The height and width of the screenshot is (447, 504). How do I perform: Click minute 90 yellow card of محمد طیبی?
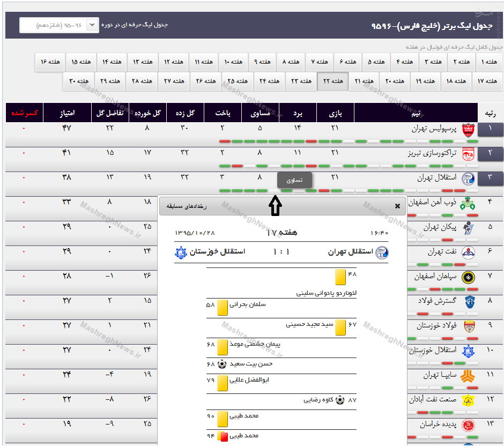click(223, 419)
